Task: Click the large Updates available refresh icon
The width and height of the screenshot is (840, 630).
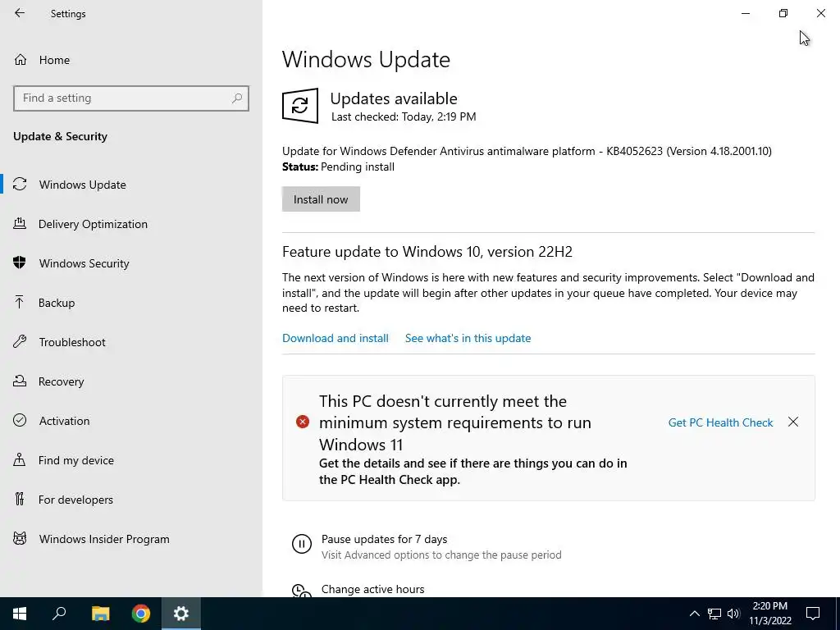Action: [x=300, y=106]
